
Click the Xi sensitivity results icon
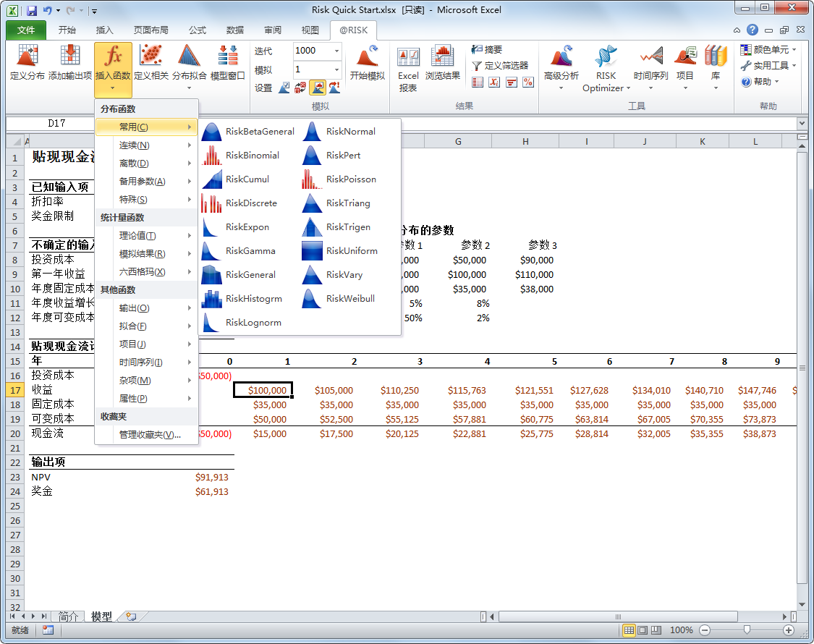494,82
